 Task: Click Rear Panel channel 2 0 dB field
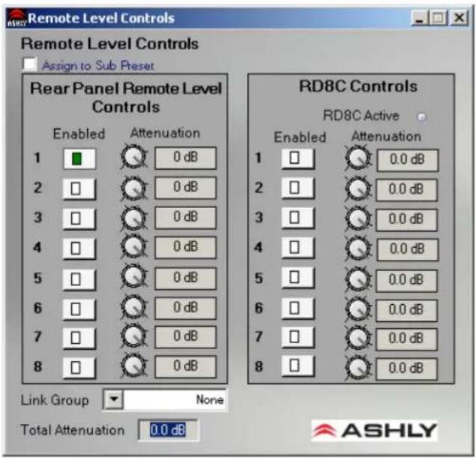pyautogui.click(x=185, y=188)
